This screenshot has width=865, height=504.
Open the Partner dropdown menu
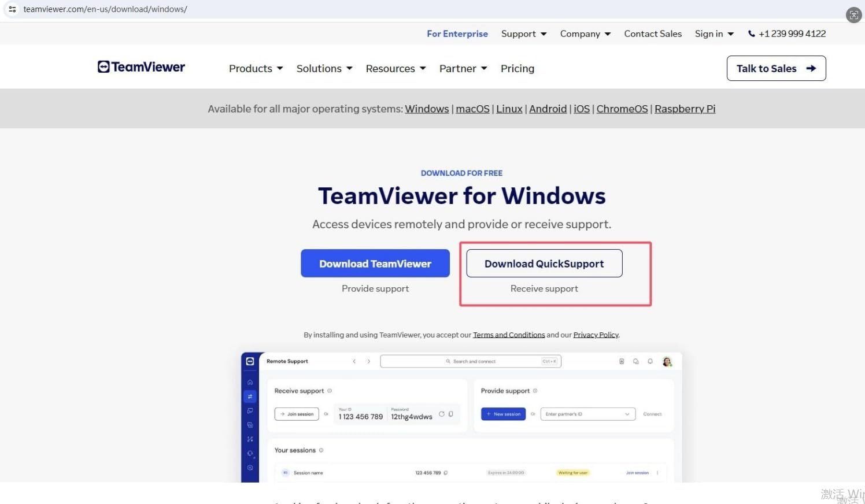(463, 68)
